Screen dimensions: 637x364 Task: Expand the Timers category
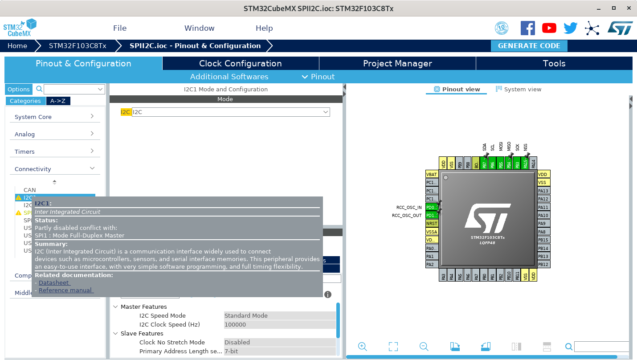click(55, 151)
